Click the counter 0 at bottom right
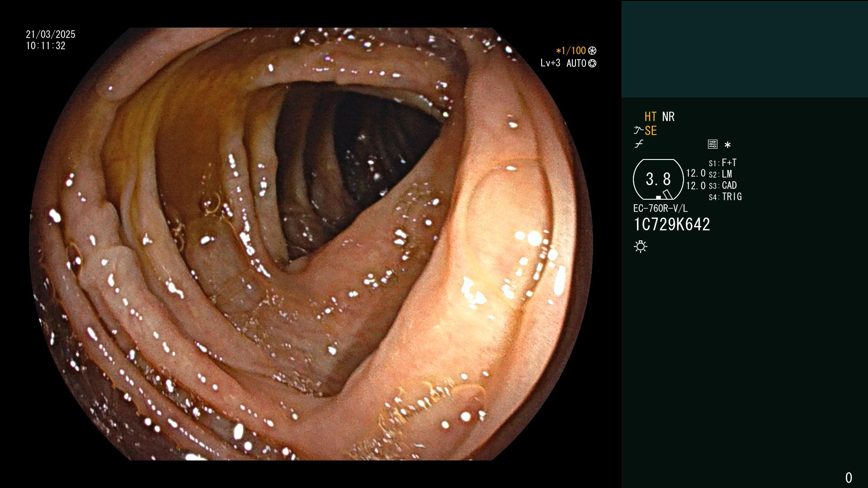 849,478
